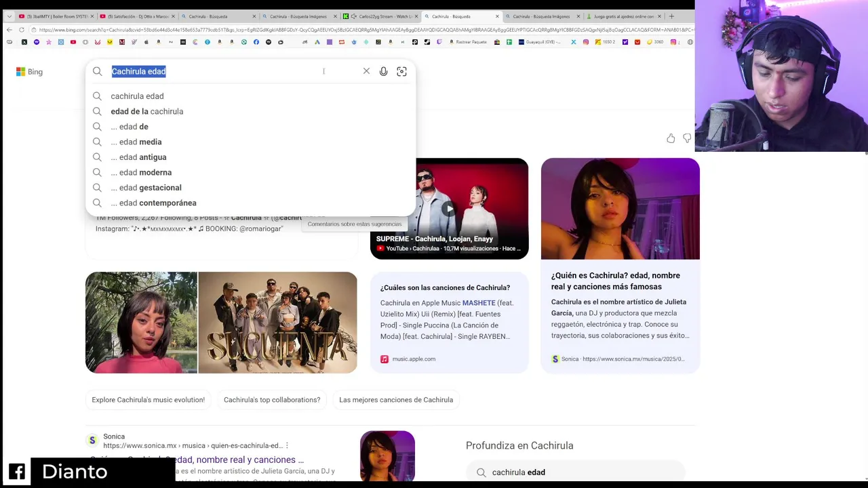This screenshot has height=488, width=868.
Task: Open the Cachirula portrait photo thumbnail
Action: pos(141,323)
